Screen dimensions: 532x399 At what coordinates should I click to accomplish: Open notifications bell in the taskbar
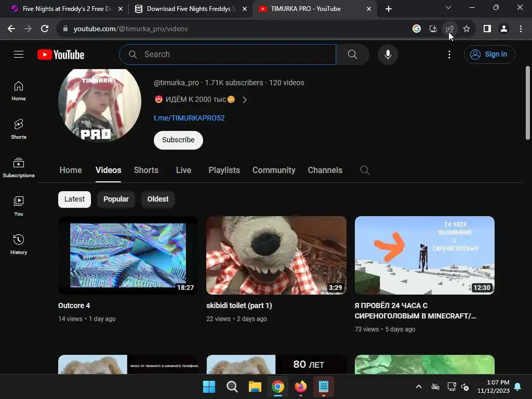(518, 387)
